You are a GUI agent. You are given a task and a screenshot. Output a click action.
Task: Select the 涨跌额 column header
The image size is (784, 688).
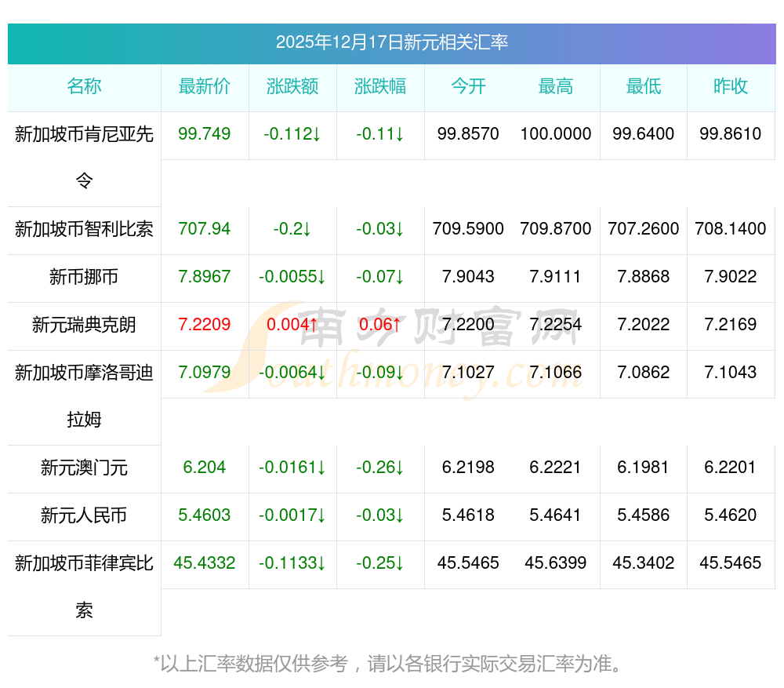click(292, 87)
